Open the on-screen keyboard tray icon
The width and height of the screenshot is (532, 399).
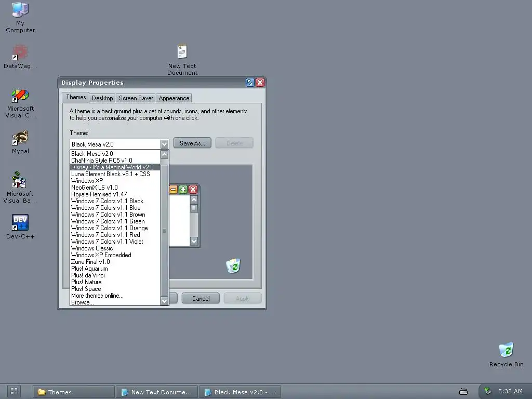click(x=463, y=392)
